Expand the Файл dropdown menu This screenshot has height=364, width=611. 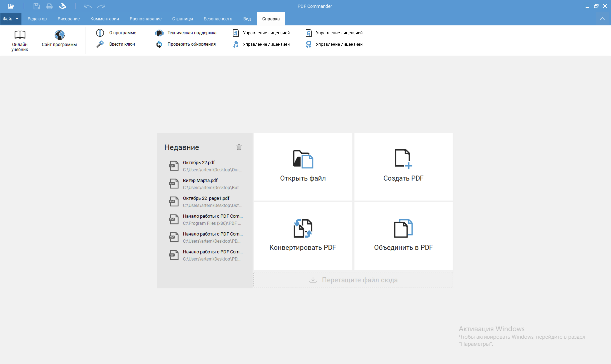tap(11, 19)
